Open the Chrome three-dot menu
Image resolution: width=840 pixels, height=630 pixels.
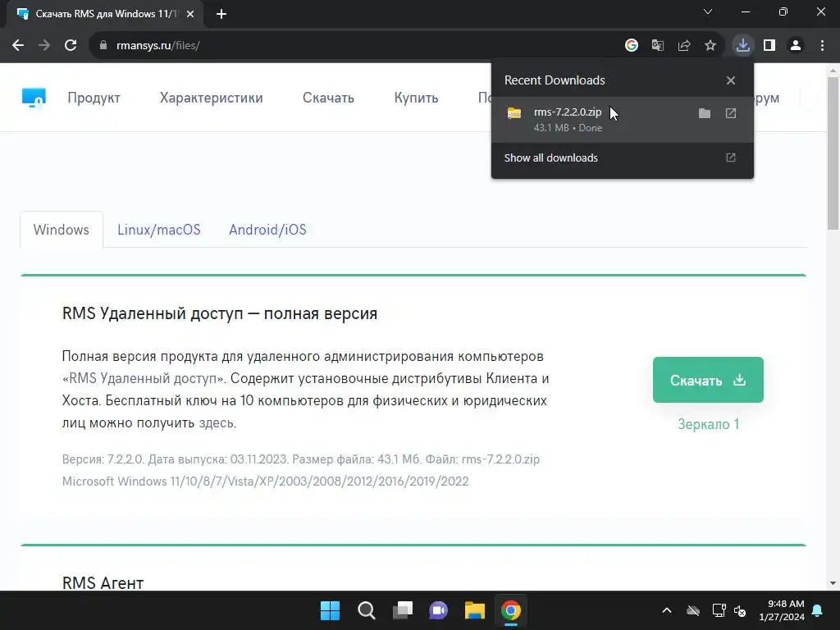click(822, 46)
